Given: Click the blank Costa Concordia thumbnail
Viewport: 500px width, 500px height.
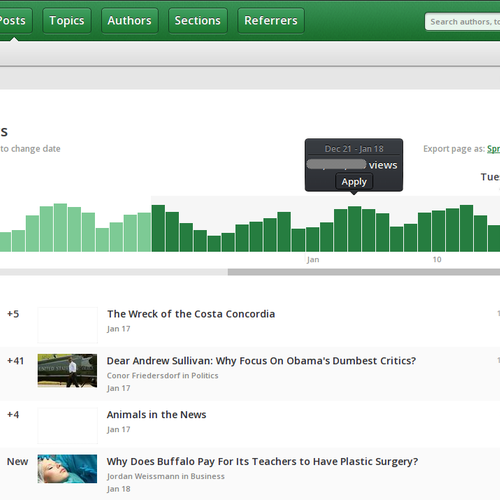Looking at the screenshot, I should pos(67,325).
